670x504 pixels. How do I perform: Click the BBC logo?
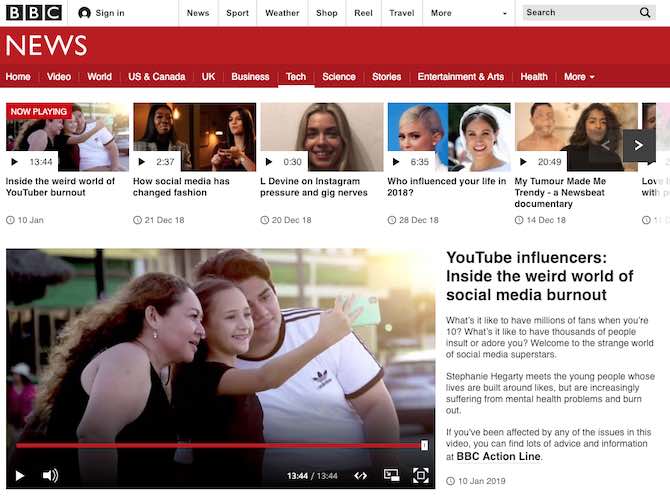pos(34,13)
